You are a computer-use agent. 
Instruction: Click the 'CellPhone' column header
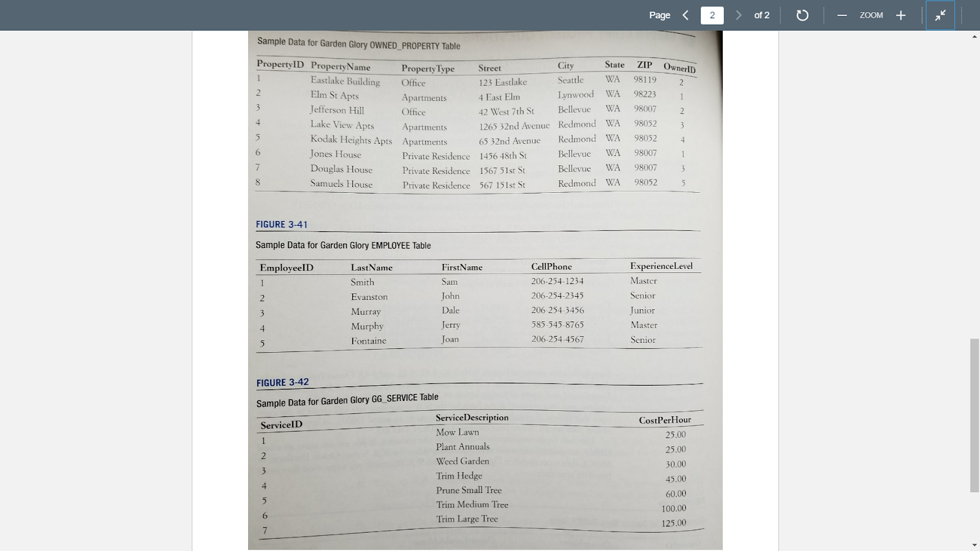[x=551, y=266]
